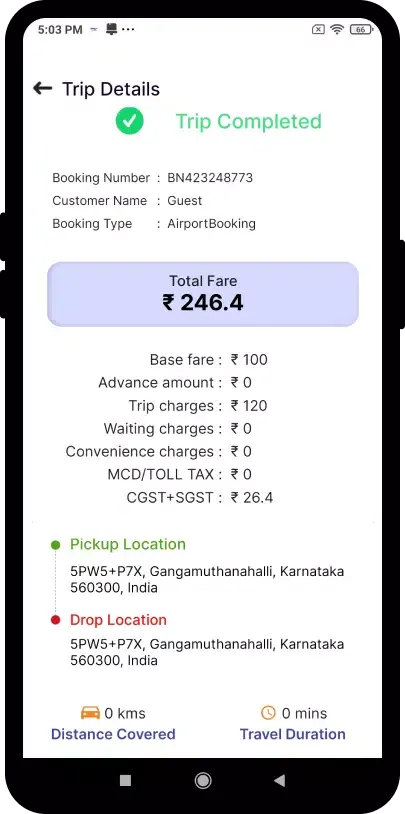
Task: Tap the Trip Details title
Action: (111, 89)
